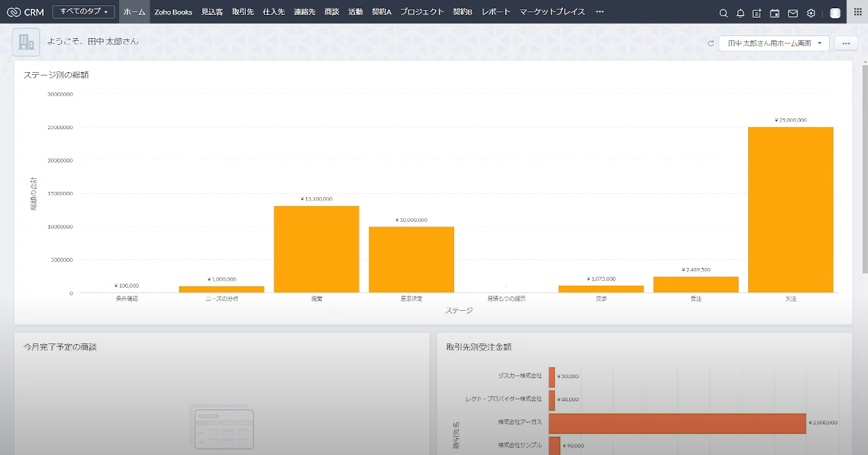
Task: Click the Zoho apps grid icon
Action: [856, 12]
